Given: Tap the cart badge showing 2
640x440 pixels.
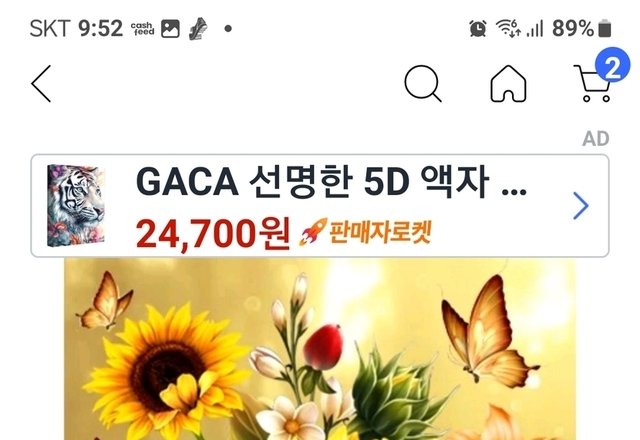Looking at the screenshot, I should coord(612,65).
